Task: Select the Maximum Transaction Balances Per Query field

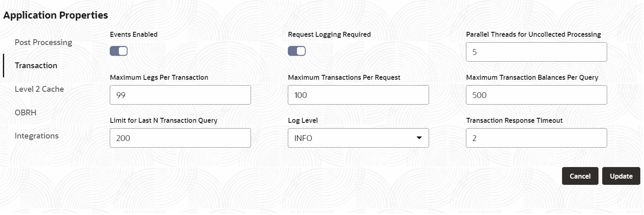Action: [536, 95]
